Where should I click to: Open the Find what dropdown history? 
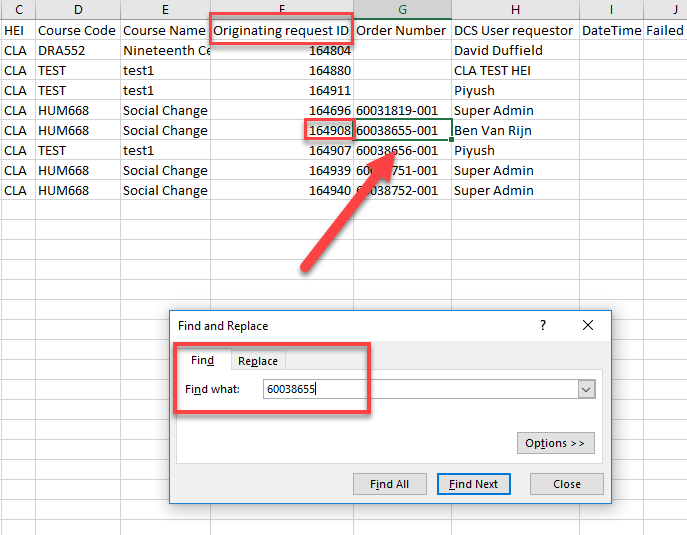587,389
